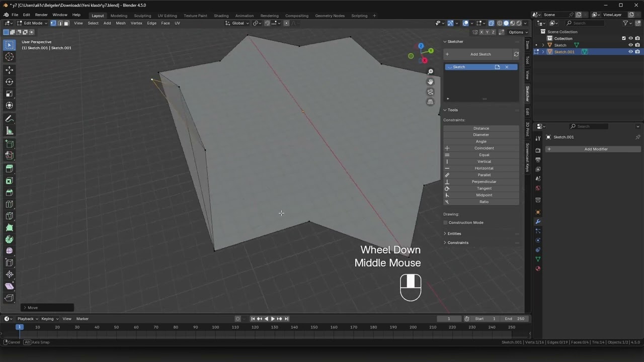The image size is (644, 362).
Task: Select the Spin tool
Action: (x=9, y=239)
